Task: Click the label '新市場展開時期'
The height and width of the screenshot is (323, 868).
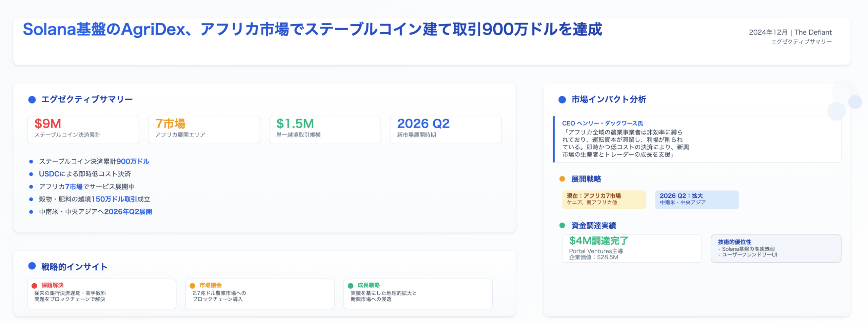Action: pos(416,135)
